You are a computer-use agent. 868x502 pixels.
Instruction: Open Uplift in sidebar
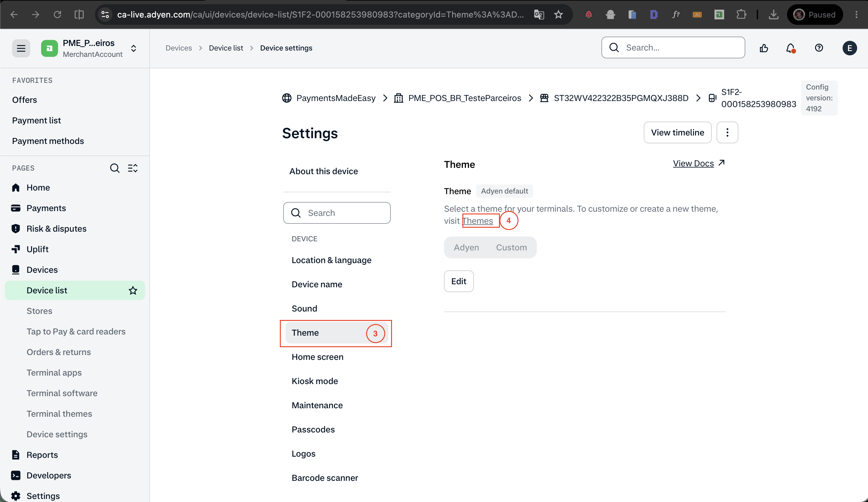(37, 249)
